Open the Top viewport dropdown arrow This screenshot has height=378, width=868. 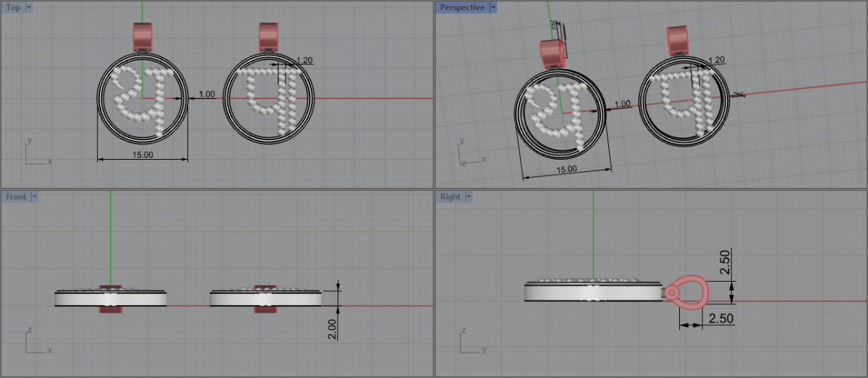click(x=29, y=7)
